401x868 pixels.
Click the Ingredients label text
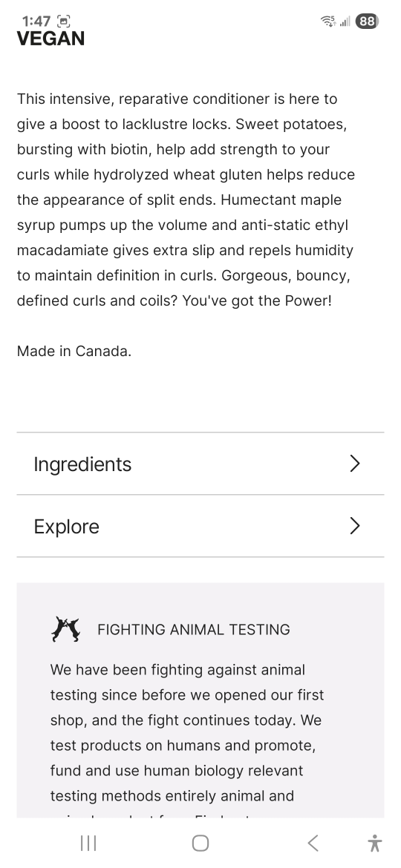pyautogui.click(x=82, y=464)
